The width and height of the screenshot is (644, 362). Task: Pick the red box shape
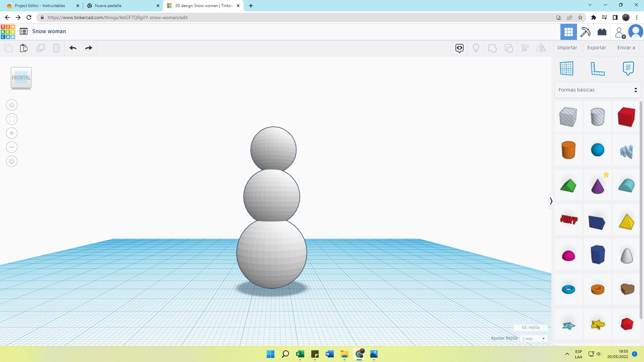pyautogui.click(x=626, y=117)
